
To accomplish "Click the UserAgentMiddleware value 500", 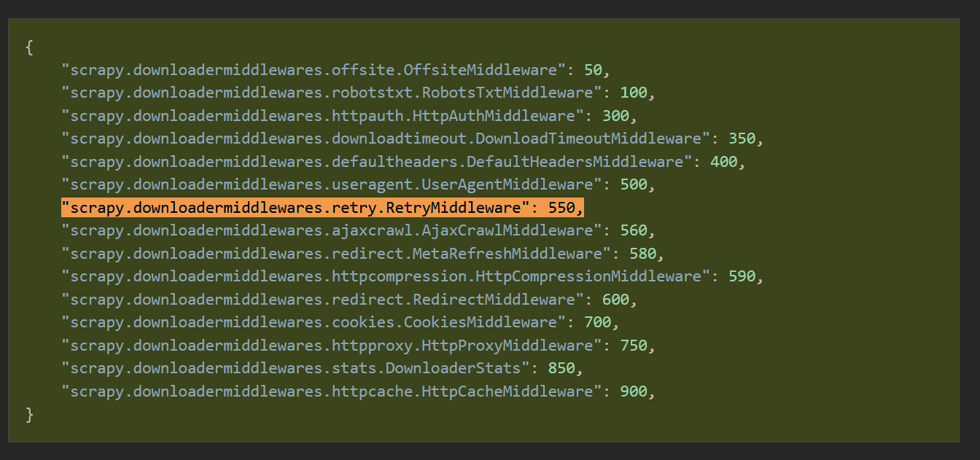I will tap(634, 185).
